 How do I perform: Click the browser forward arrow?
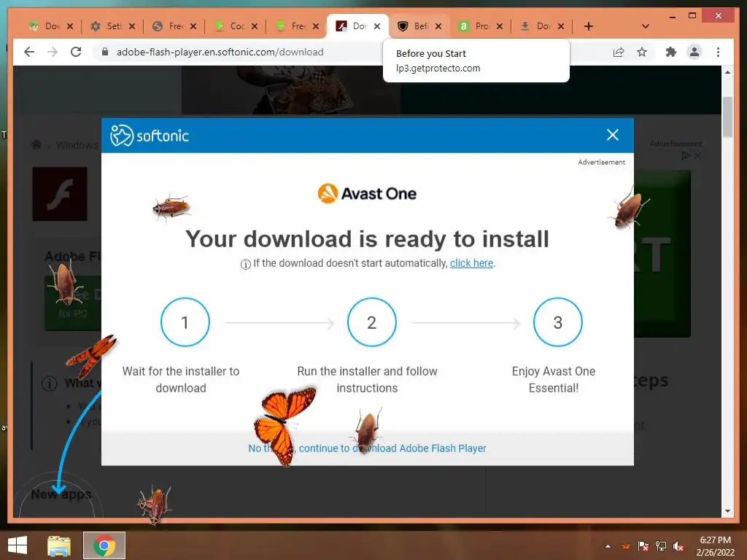pos(53,52)
